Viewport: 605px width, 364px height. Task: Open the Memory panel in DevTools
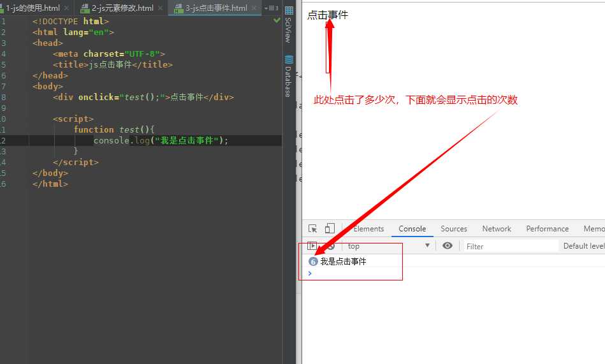pos(594,229)
